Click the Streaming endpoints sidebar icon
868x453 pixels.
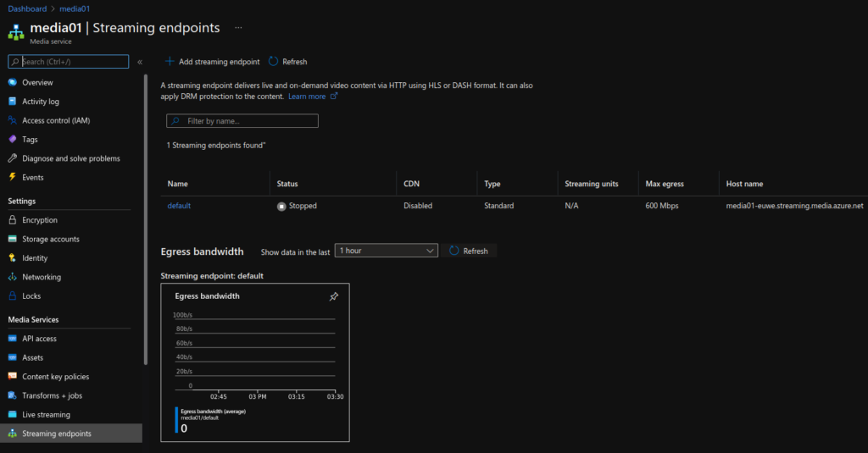pyautogui.click(x=12, y=434)
